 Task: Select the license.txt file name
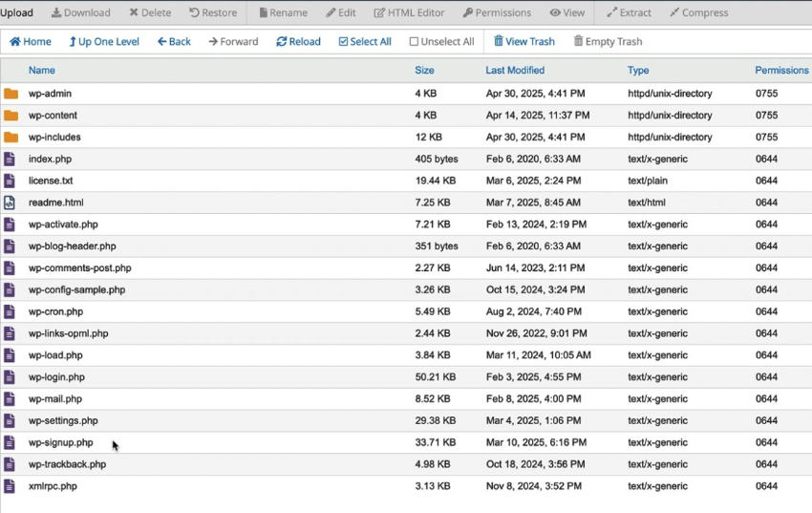click(x=51, y=181)
